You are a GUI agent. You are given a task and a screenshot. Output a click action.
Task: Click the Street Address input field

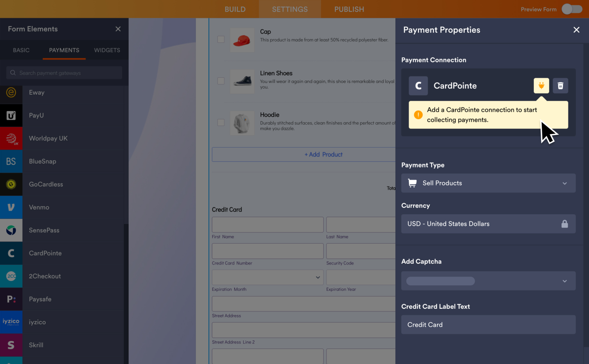click(x=304, y=304)
